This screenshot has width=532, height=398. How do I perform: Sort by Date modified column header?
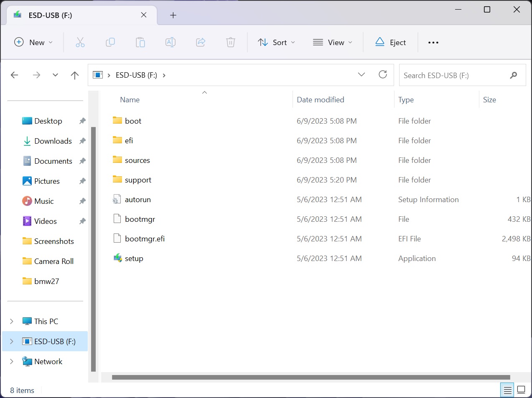tap(321, 100)
